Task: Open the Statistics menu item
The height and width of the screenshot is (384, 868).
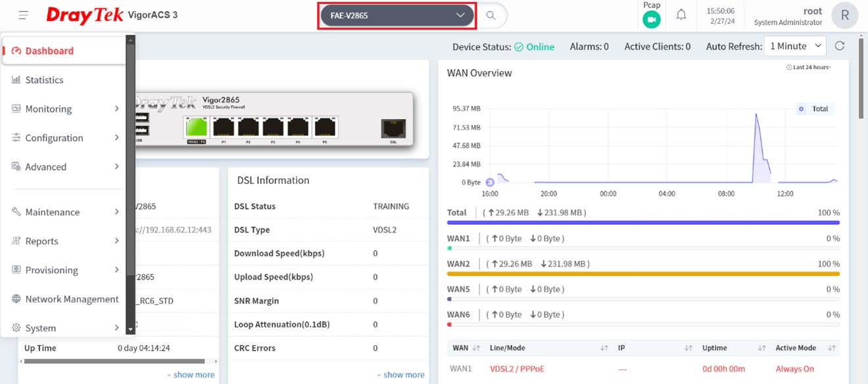Action: (64, 80)
